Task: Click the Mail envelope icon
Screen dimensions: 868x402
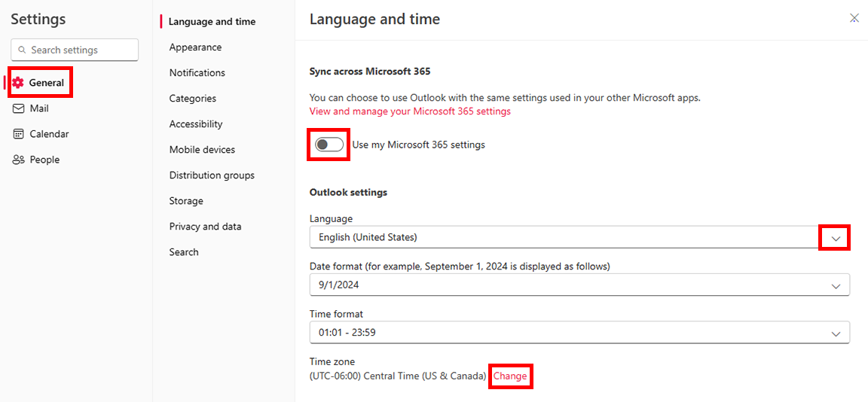Action: pyautogui.click(x=19, y=108)
